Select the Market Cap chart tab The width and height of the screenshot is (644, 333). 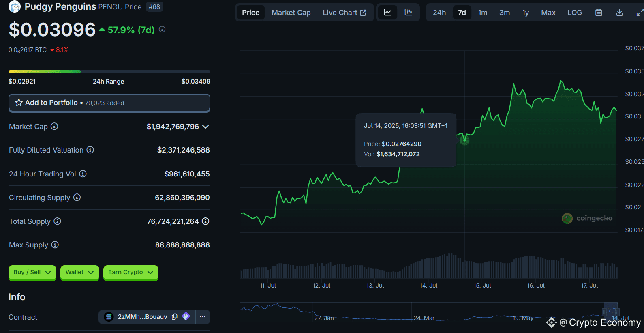291,13
